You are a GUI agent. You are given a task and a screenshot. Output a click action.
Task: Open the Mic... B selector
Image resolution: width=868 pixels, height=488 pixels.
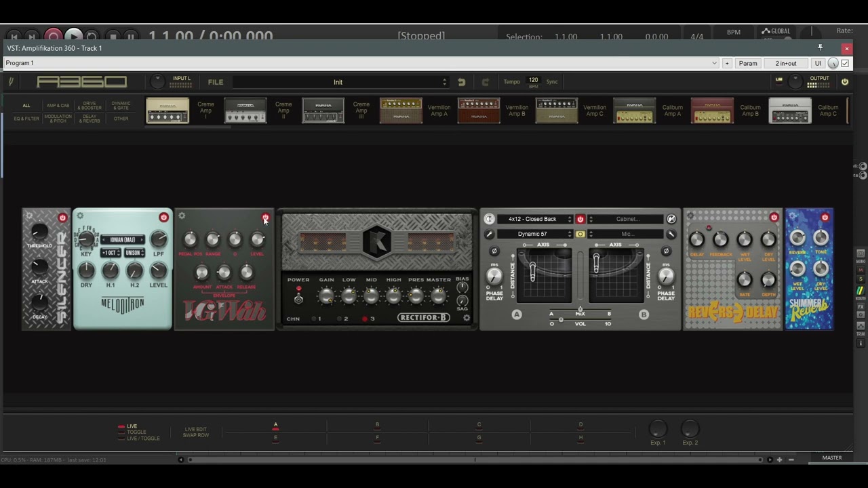click(625, 234)
